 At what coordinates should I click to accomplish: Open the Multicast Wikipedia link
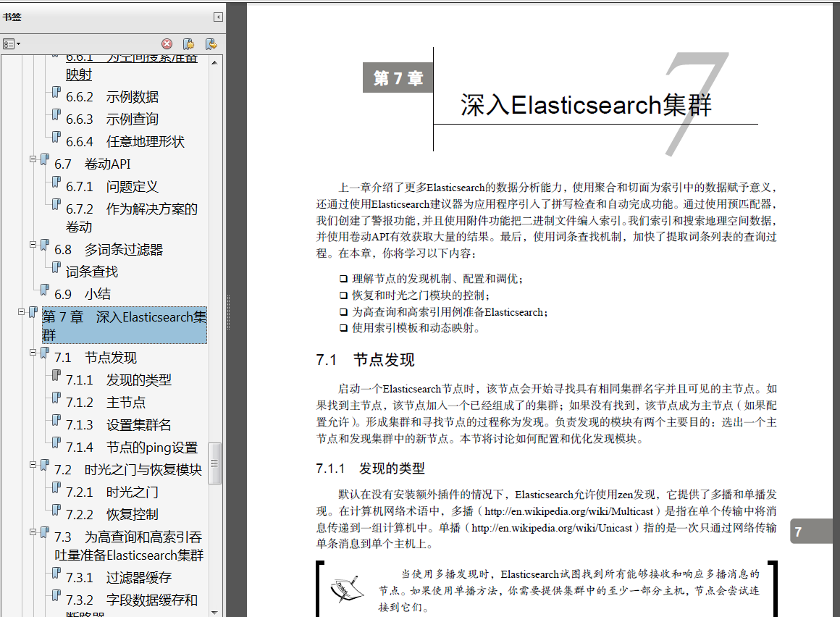[568, 511]
